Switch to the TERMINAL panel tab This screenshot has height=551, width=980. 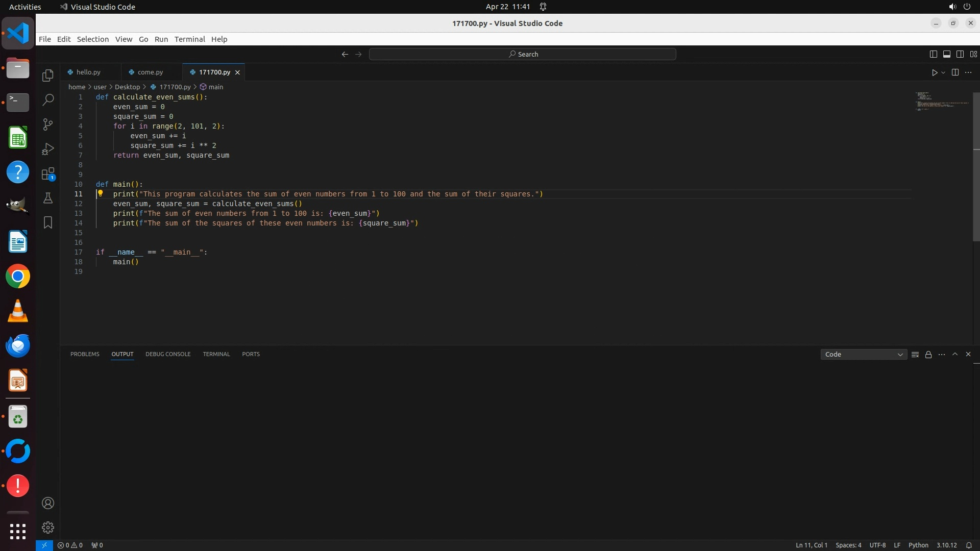click(216, 354)
